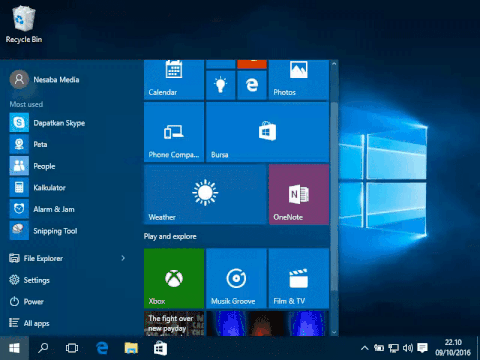480x360 pixels.
Task: Open the lightbulb tips tile
Action: point(220,85)
